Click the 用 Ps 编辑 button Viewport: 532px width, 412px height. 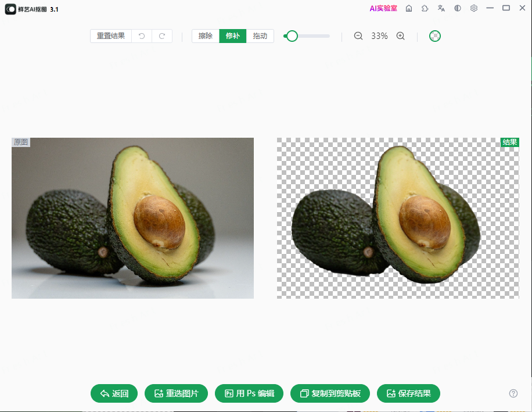pos(249,393)
